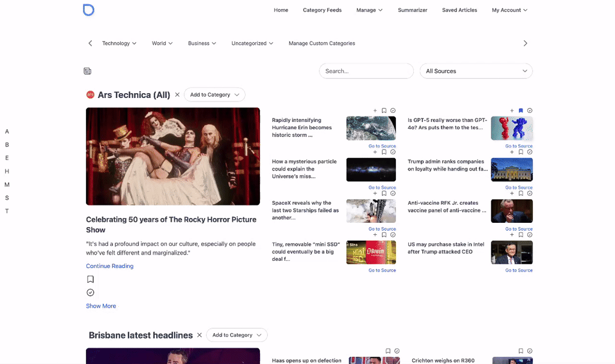The image size is (615, 364).
Task: Bookmark the Haas opens up article
Action: tap(388, 351)
